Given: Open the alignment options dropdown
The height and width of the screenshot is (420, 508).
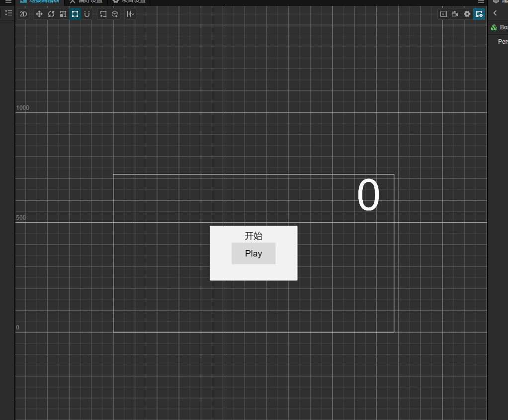Looking at the screenshot, I should pyautogui.click(x=131, y=14).
